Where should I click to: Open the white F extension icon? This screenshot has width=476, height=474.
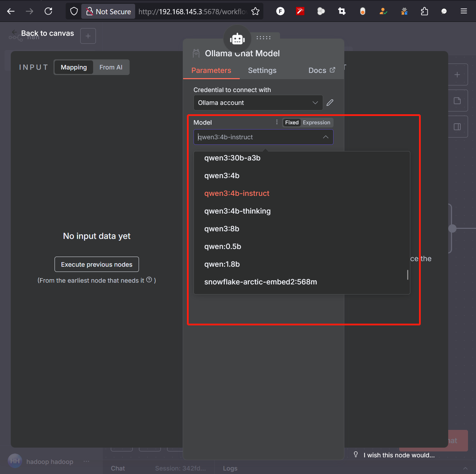[280, 11]
